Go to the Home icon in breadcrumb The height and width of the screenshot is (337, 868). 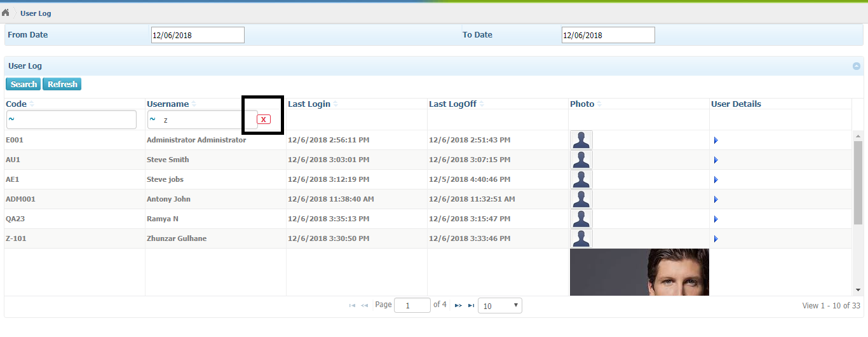point(5,13)
